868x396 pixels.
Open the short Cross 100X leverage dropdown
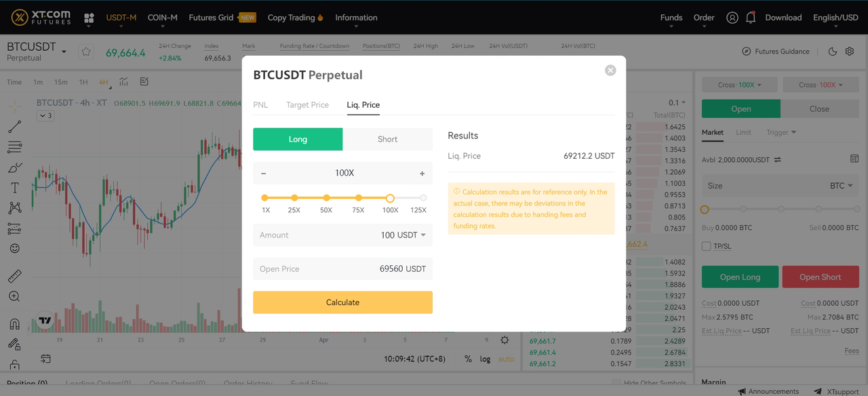click(x=821, y=85)
